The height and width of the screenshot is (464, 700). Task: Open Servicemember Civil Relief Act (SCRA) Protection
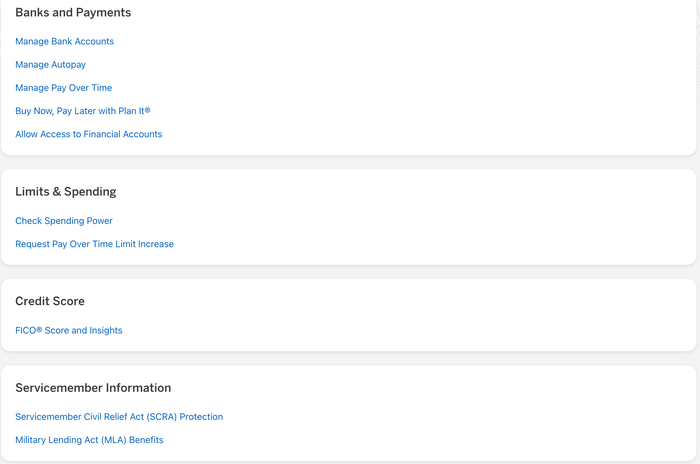click(x=119, y=417)
